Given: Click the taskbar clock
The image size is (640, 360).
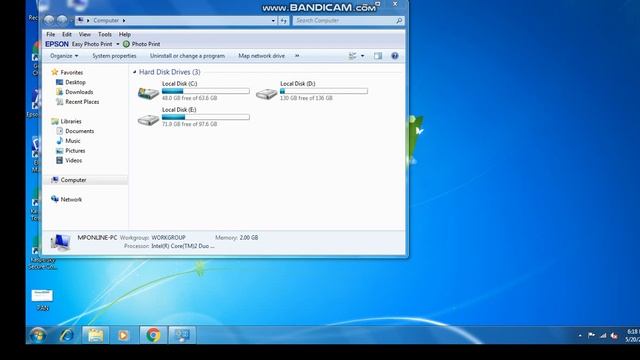Looking at the screenshot, I should (632, 336).
